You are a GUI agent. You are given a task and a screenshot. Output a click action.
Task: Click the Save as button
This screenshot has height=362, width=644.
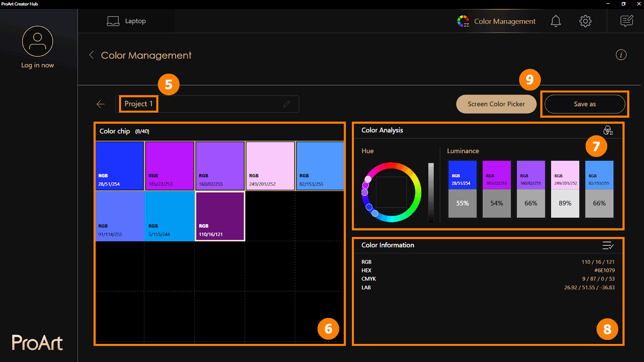point(585,104)
